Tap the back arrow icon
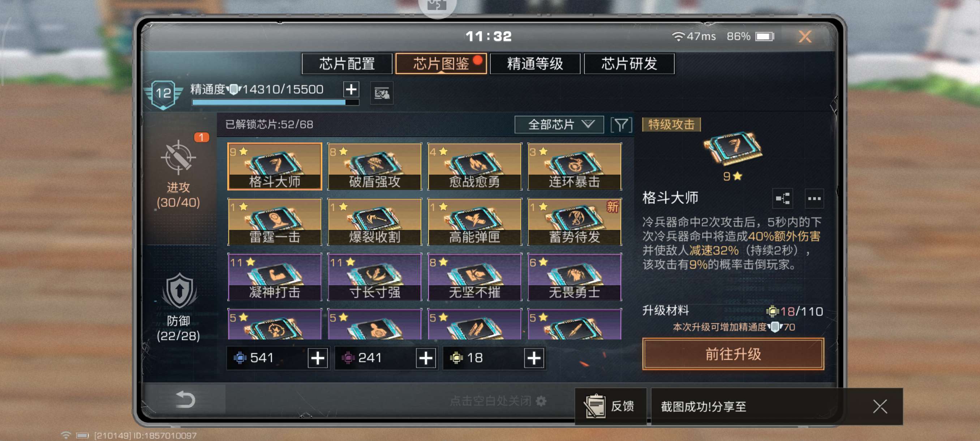This screenshot has height=441, width=980. pyautogui.click(x=185, y=399)
